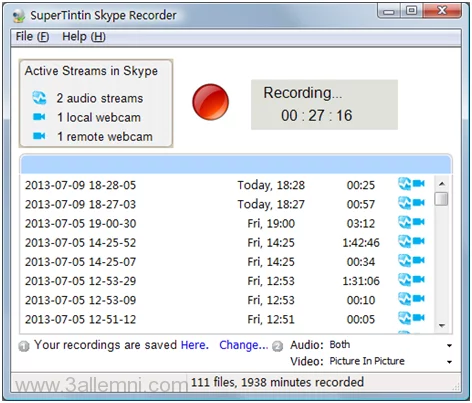
Task: Click audio icon for 2013-07-05 19-00-30 recording
Action: 405,222
